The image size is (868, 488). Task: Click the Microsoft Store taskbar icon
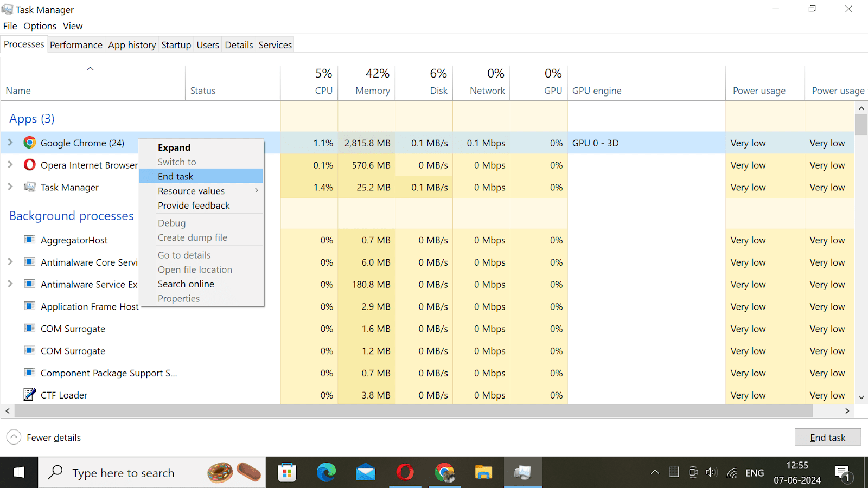pos(286,472)
